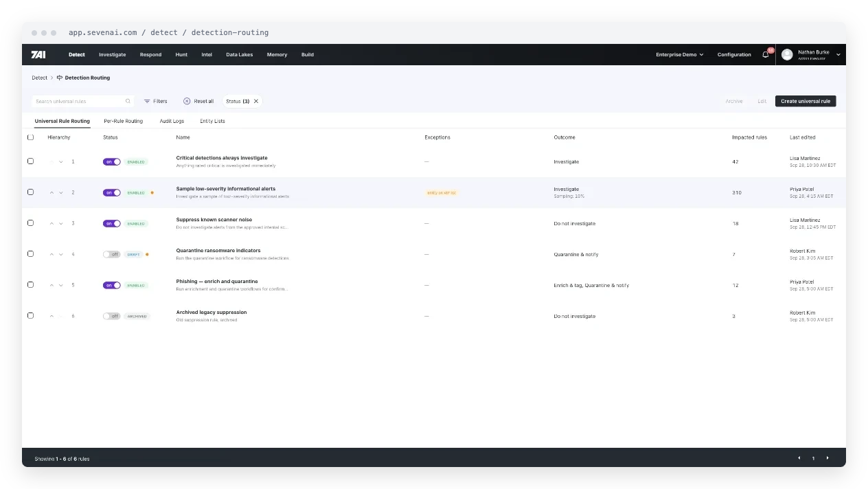Check the Suppress known scanner noise row
868x489 pixels.
[30, 223]
